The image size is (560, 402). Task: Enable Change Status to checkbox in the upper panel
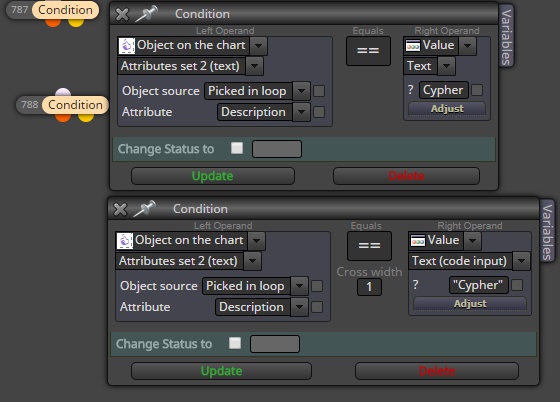tap(237, 148)
